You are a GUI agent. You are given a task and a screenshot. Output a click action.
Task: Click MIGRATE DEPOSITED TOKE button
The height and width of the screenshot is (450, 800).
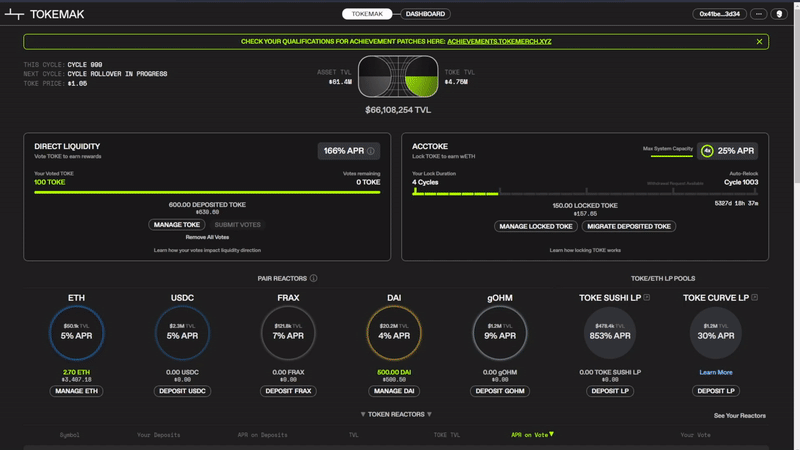[629, 227]
